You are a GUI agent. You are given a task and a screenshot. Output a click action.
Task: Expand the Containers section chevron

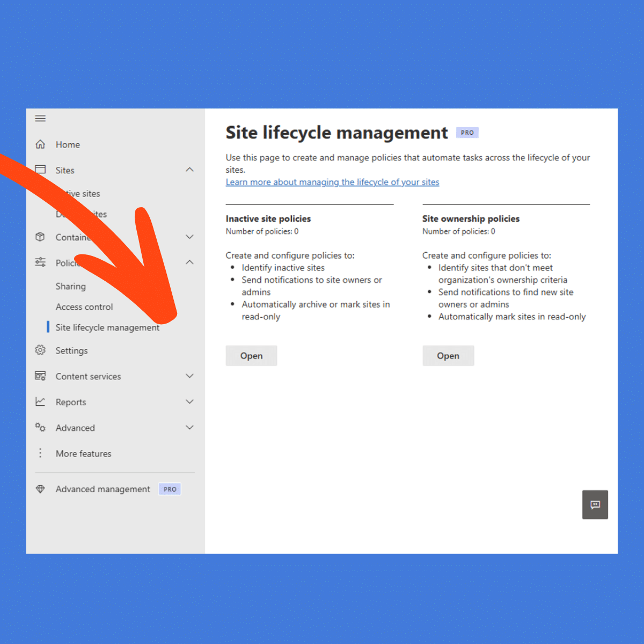point(189,237)
